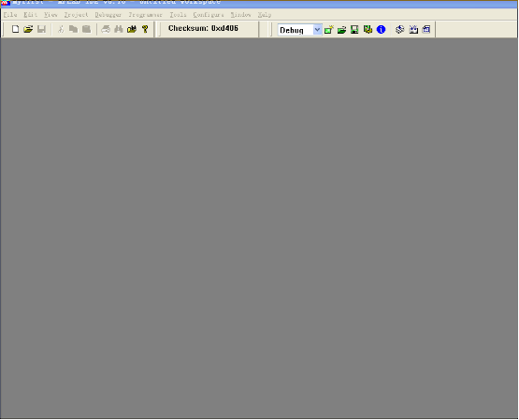Viewport: 519px width, 420px height.
Task: Click the Save file floppy icon
Action: click(x=41, y=29)
